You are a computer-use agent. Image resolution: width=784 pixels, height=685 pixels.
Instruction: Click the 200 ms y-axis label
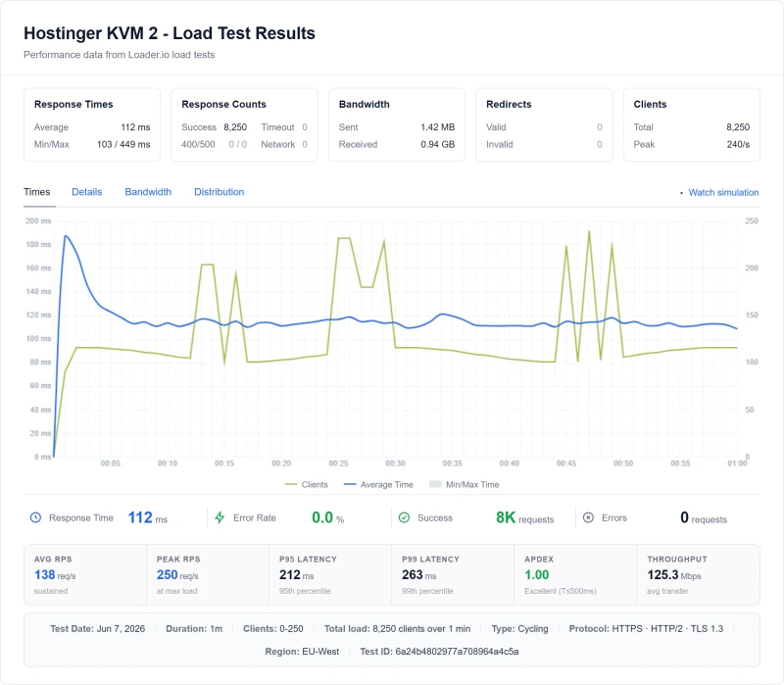tap(38, 220)
